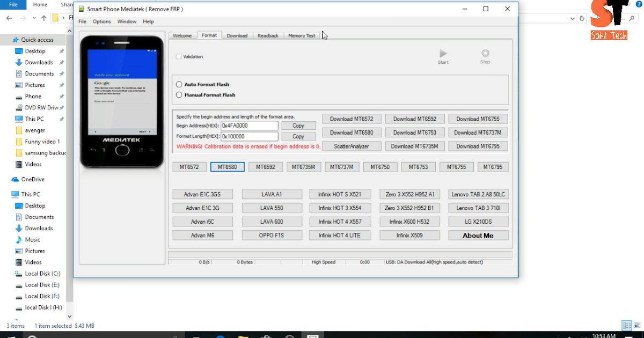Open the Window menu
The image size is (644, 338).
[x=127, y=21]
